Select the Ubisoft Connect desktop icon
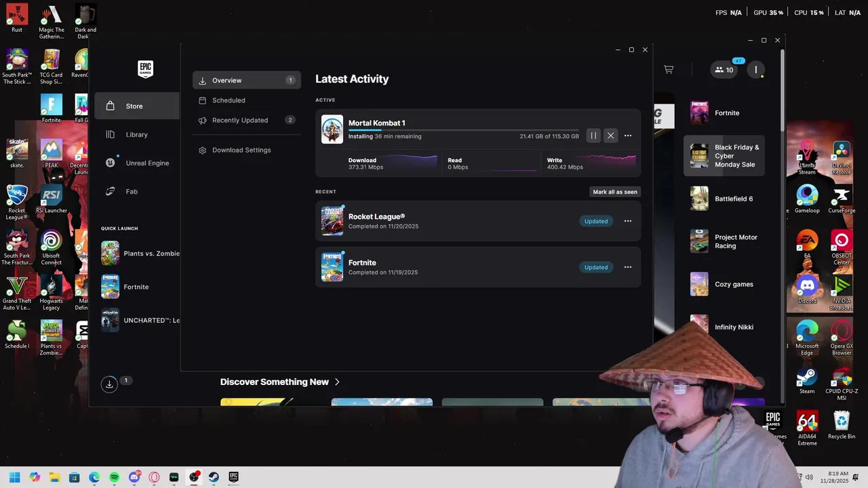Viewport: 868px width, 488px height. [x=52, y=247]
